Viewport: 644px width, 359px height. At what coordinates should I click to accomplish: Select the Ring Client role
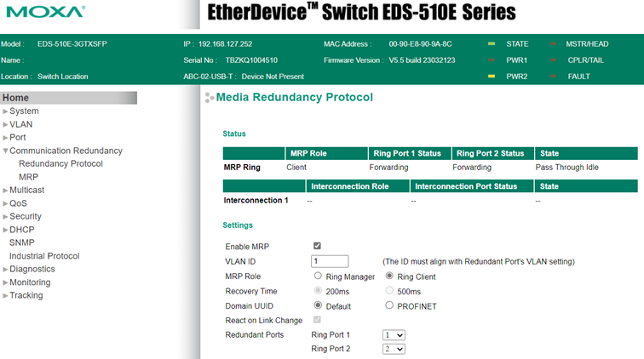coord(389,276)
